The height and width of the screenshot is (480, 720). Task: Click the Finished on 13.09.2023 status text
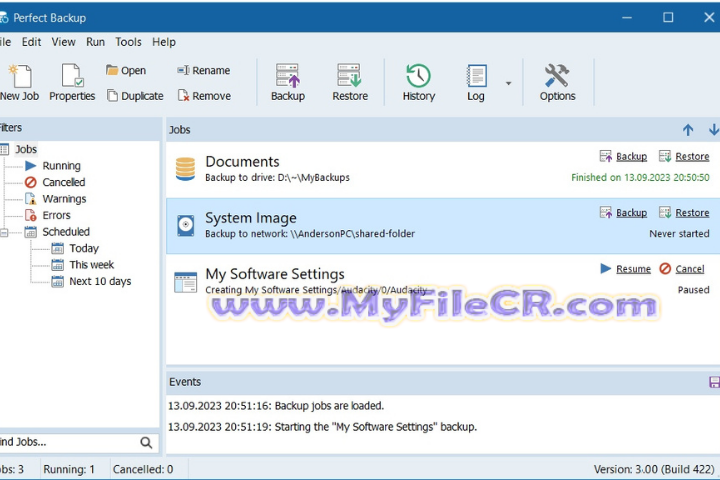click(640, 177)
